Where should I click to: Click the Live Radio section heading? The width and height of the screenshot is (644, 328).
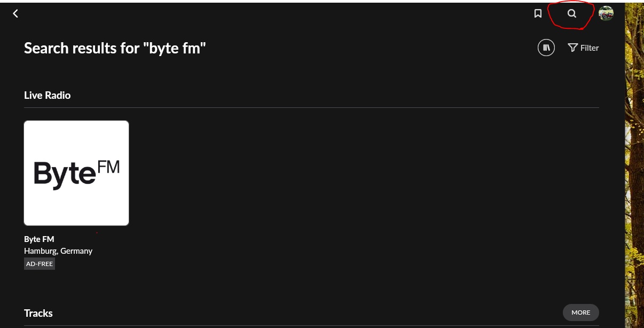tap(48, 96)
